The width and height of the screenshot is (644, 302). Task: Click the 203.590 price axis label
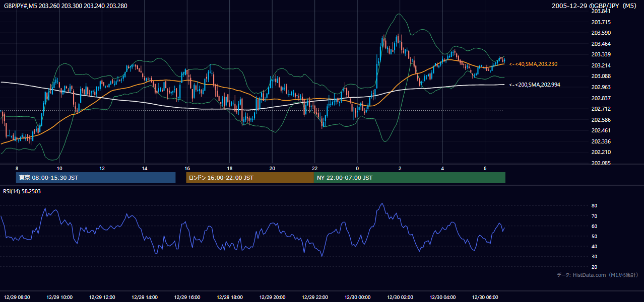coord(601,33)
